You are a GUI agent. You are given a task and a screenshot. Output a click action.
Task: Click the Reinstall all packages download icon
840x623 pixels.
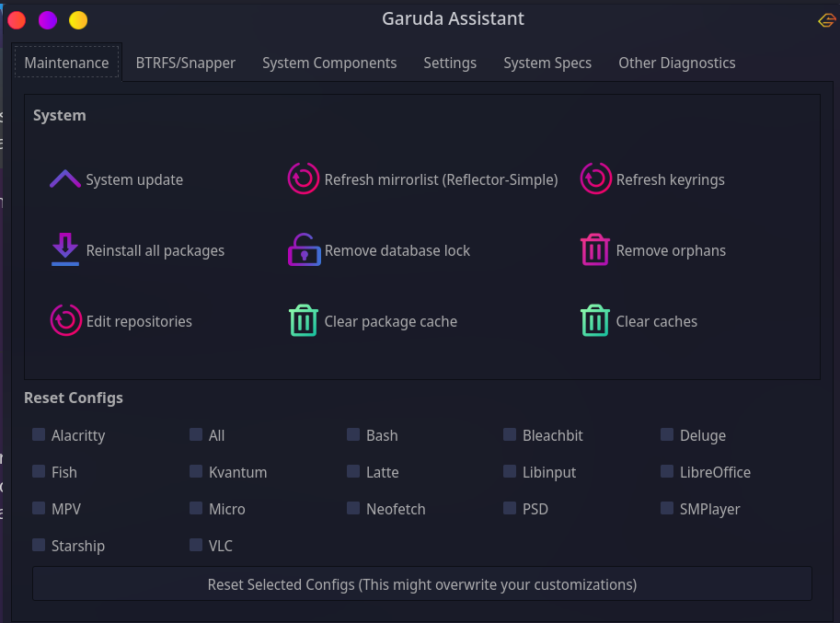[64, 249]
